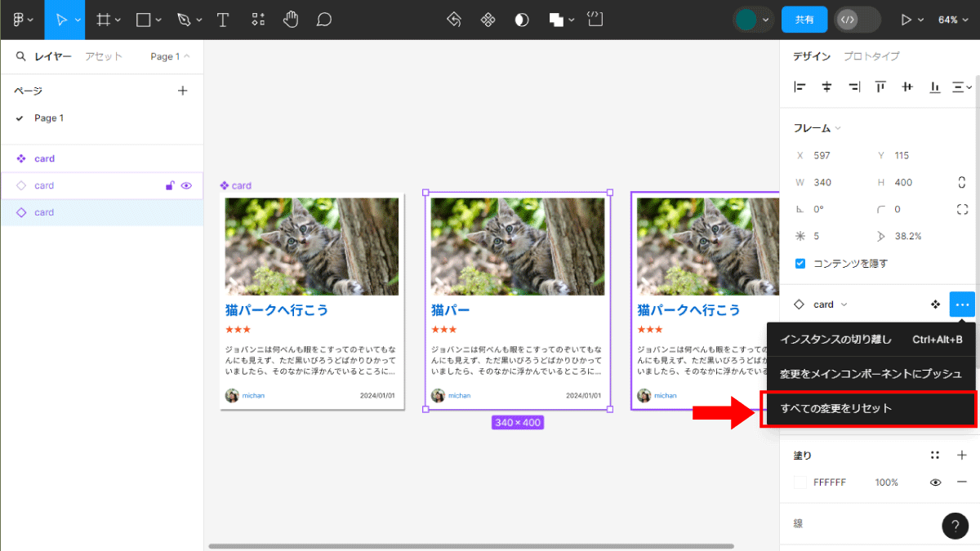Click the reset instance icon in toolbar
Image resolution: width=980 pixels, height=551 pixels.
455,20
